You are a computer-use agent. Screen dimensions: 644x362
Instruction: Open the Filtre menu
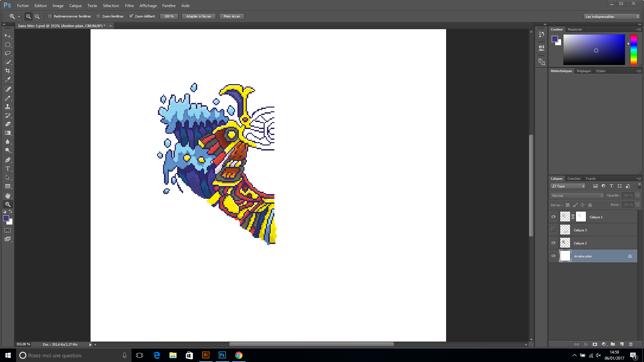(129, 6)
